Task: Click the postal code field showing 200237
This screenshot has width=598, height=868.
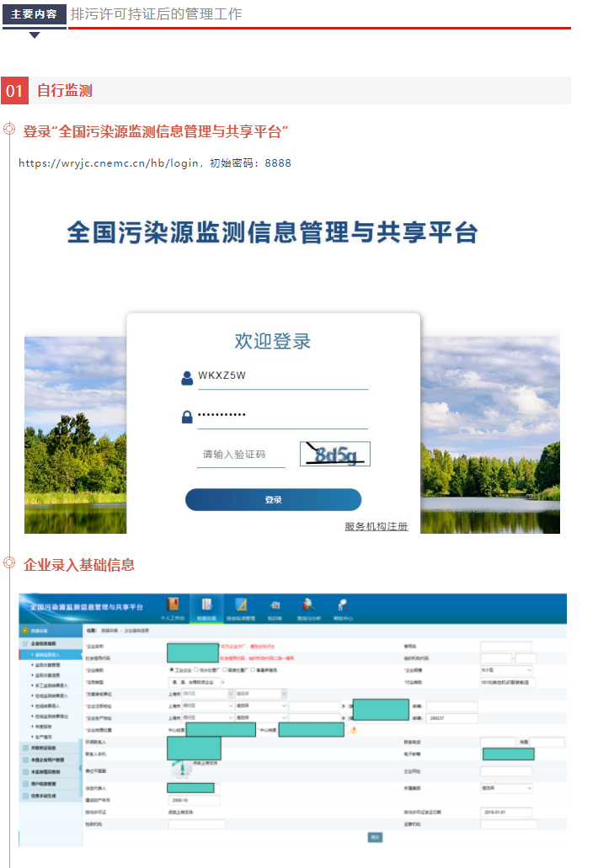Action: pos(451,718)
